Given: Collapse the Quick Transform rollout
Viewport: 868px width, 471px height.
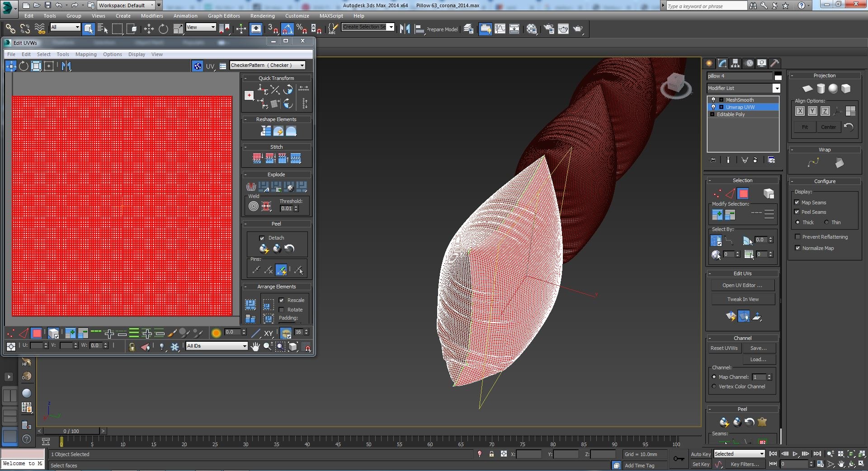Looking at the screenshot, I should click(276, 78).
